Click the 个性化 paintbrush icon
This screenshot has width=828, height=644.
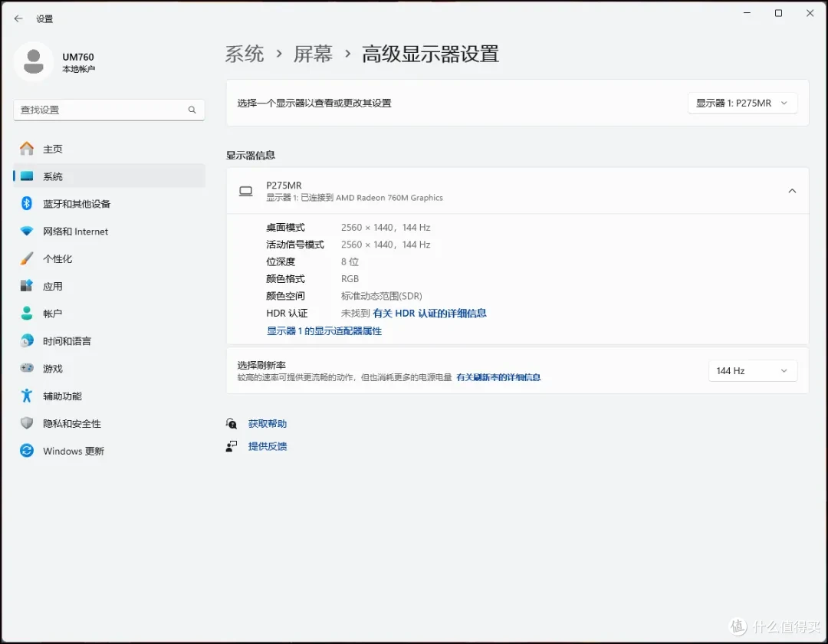27,258
